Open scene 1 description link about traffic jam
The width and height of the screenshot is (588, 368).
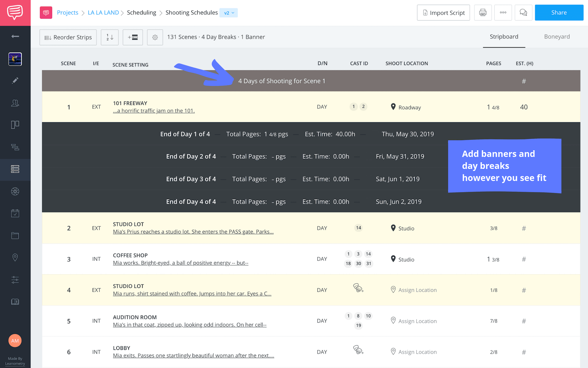(x=154, y=111)
